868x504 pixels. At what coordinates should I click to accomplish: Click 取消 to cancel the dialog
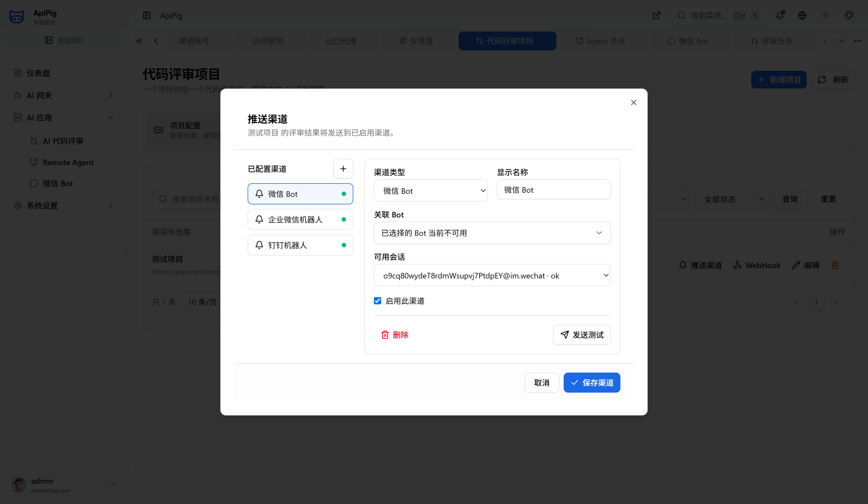542,383
